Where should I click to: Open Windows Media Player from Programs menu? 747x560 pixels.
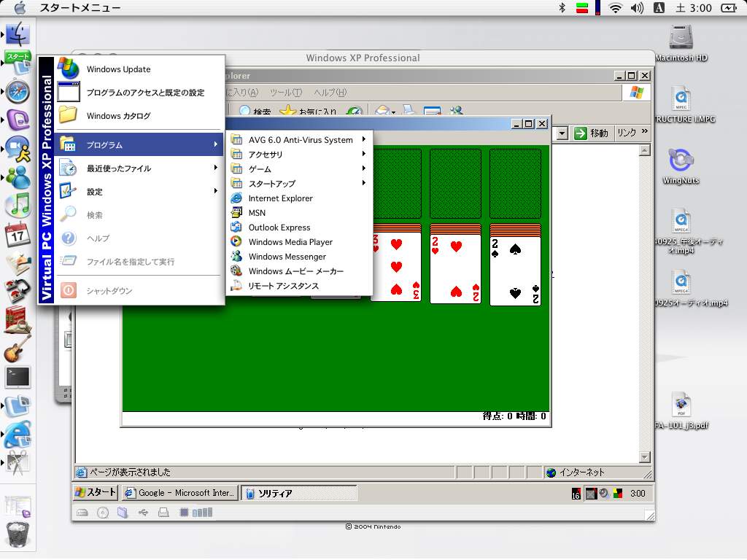(290, 242)
